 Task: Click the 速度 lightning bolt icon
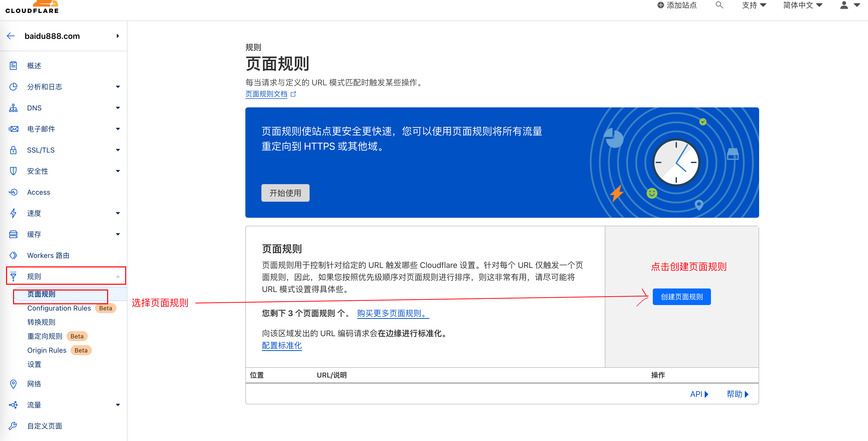coord(13,213)
